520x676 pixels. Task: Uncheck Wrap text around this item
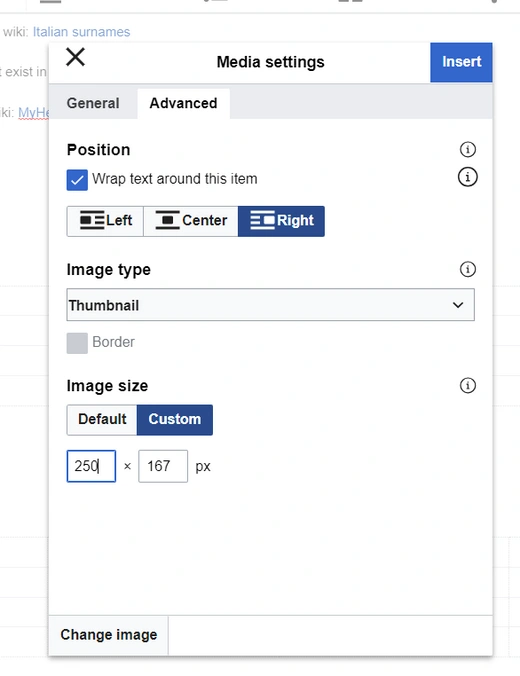[77, 180]
